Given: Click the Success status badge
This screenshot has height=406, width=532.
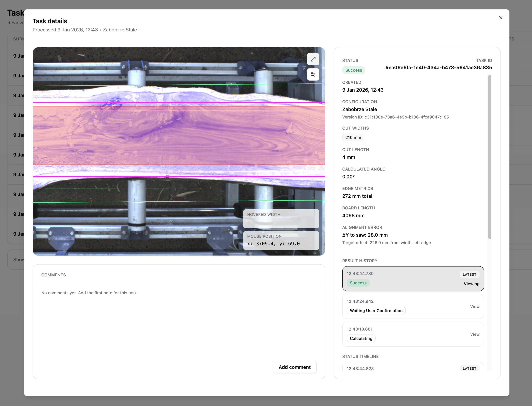Looking at the screenshot, I should point(354,70).
